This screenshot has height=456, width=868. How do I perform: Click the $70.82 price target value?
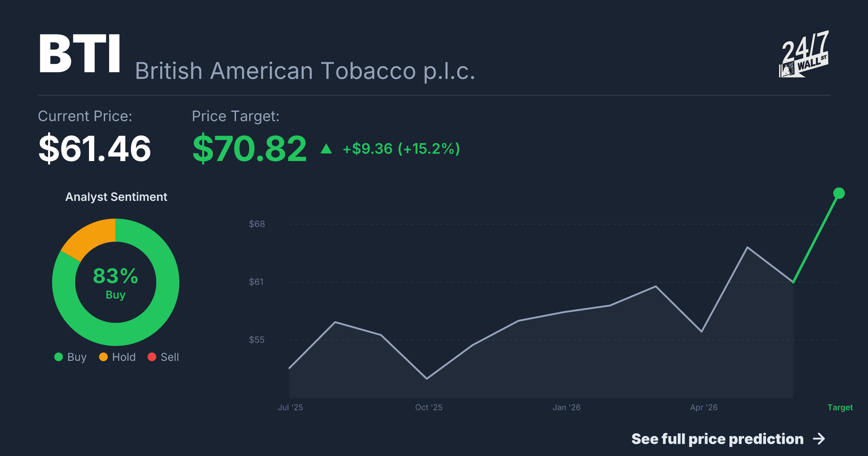250,149
